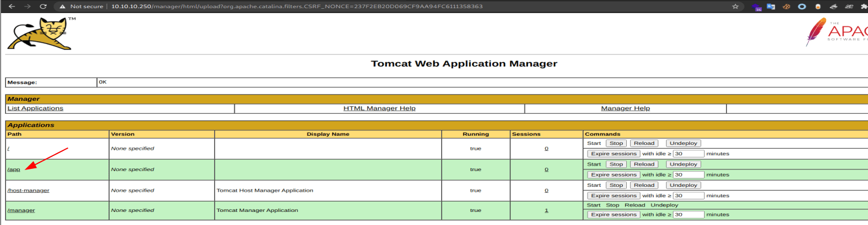Open the cookie editor extension icon
Viewport: 868px width, 225px height.
[786, 7]
